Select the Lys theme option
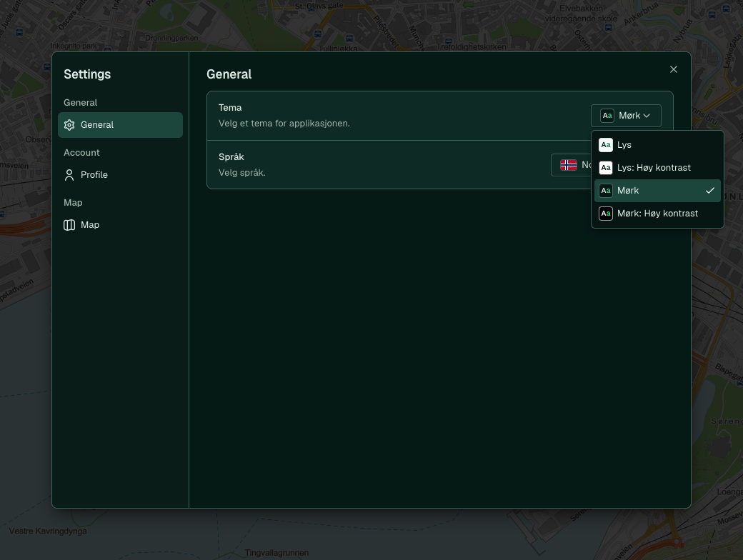 pos(657,145)
